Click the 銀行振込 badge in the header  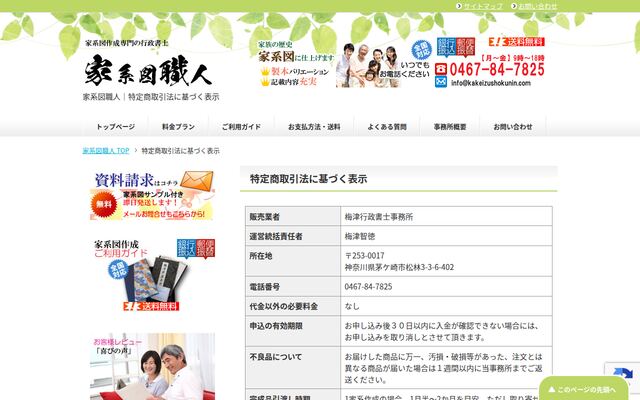[x=447, y=47]
